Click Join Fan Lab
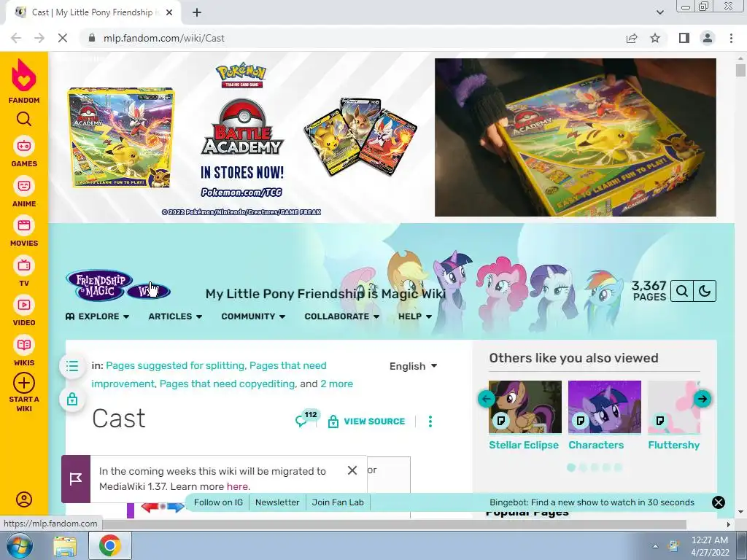The height and width of the screenshot is (560, 747). tap(338, 502)
